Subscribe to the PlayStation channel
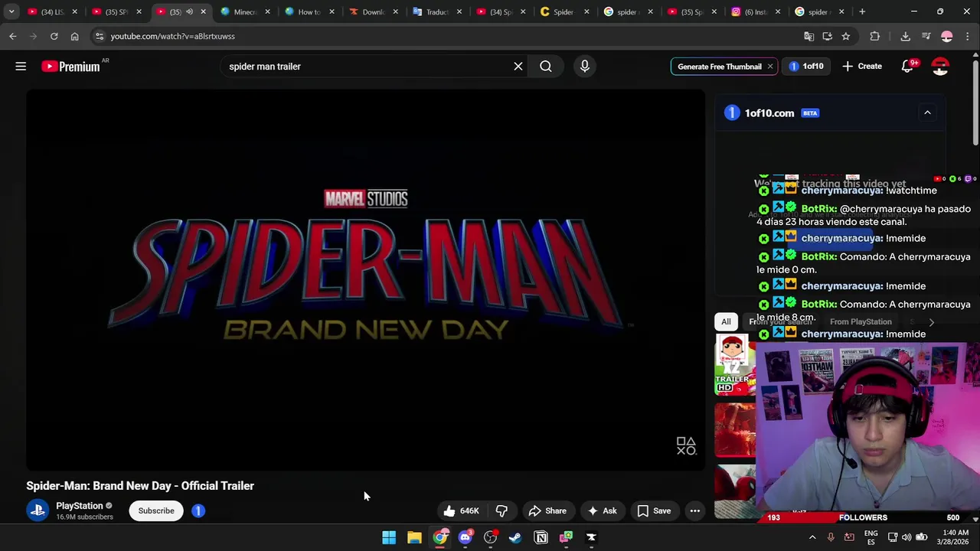Viewport: 980px width, 551px height. (x=156, y=510)
